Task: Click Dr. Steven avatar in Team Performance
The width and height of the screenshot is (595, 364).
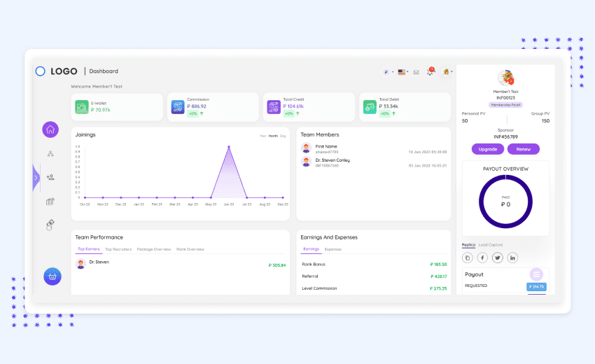Action: point(80,264)
